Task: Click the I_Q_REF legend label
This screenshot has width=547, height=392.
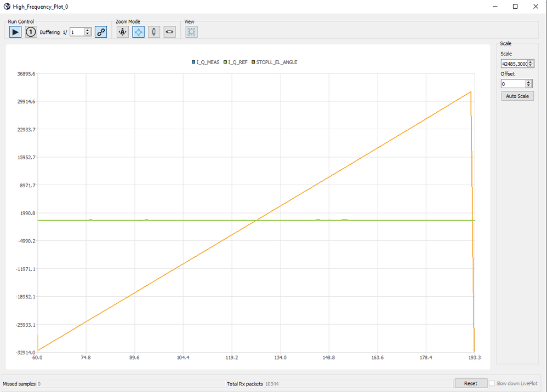Action: point(238,62)
